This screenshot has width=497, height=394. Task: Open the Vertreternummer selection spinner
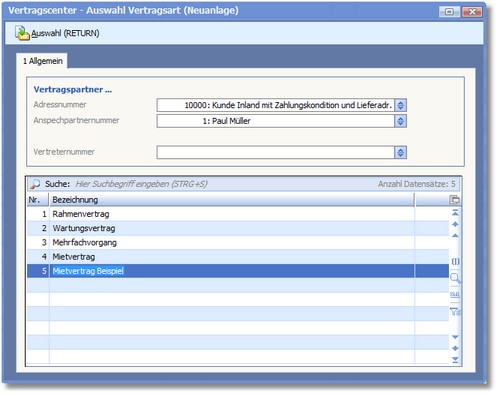tap(400, 153)
